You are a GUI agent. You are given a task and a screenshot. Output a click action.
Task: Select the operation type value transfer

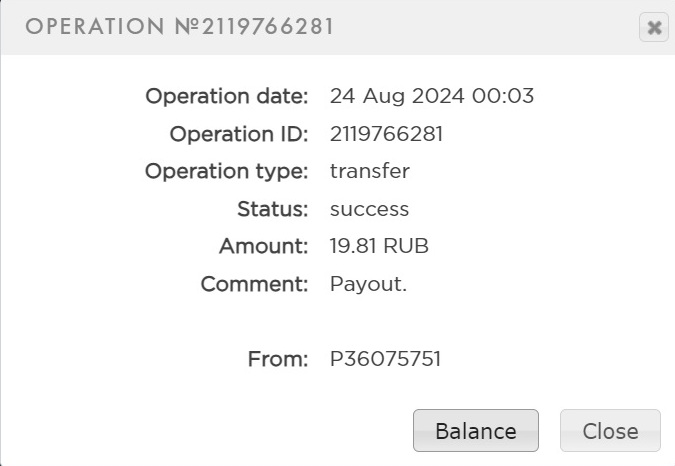pos(369,171)
